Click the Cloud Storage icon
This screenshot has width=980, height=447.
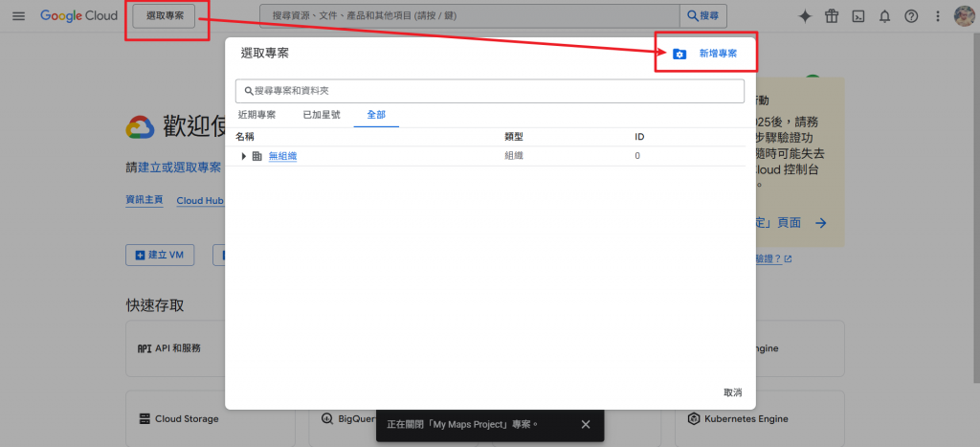(145, 419)
